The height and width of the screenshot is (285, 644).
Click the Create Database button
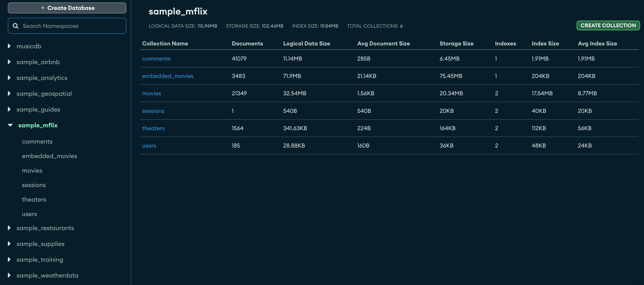(67, 8)
